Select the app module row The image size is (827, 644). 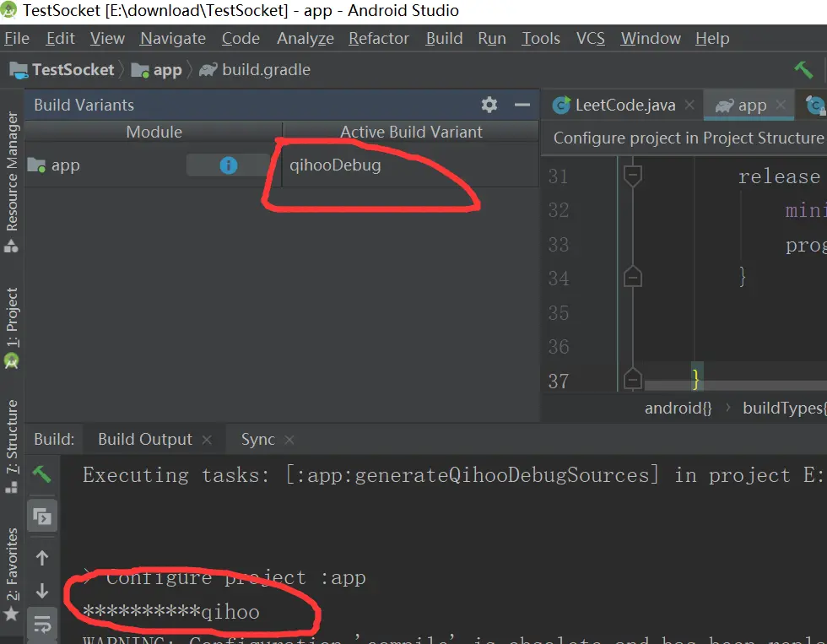click(281, 165)
